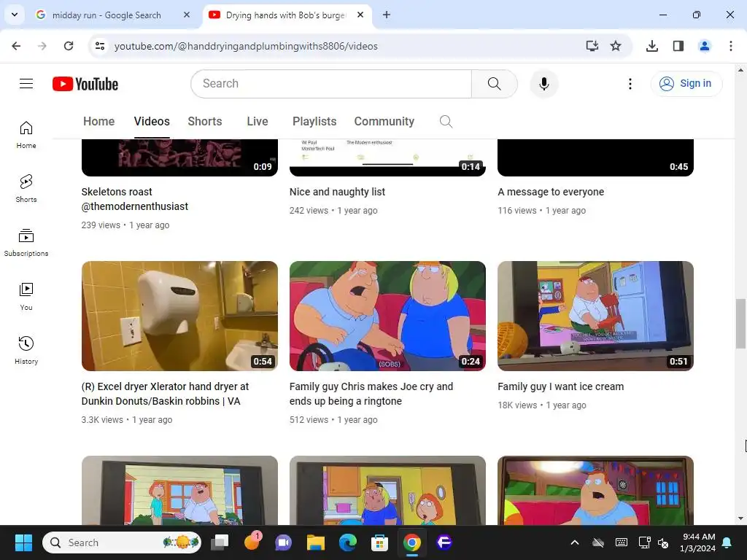The height and width of the screenshot is (560, 747).
Task: Click the muted volume tray icon
Action: pos(662,542)
